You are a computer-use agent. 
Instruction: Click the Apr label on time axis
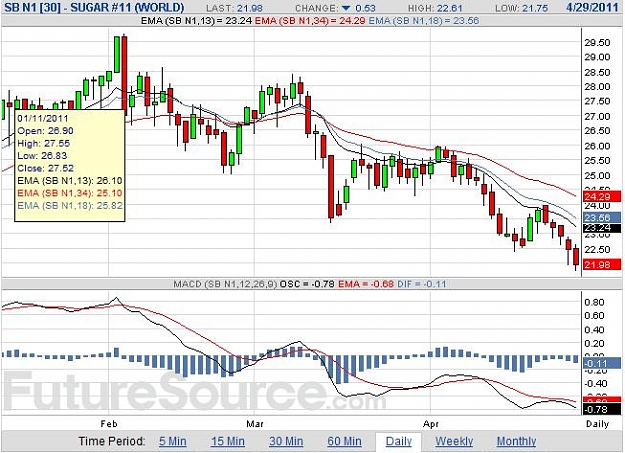(431, 423)
